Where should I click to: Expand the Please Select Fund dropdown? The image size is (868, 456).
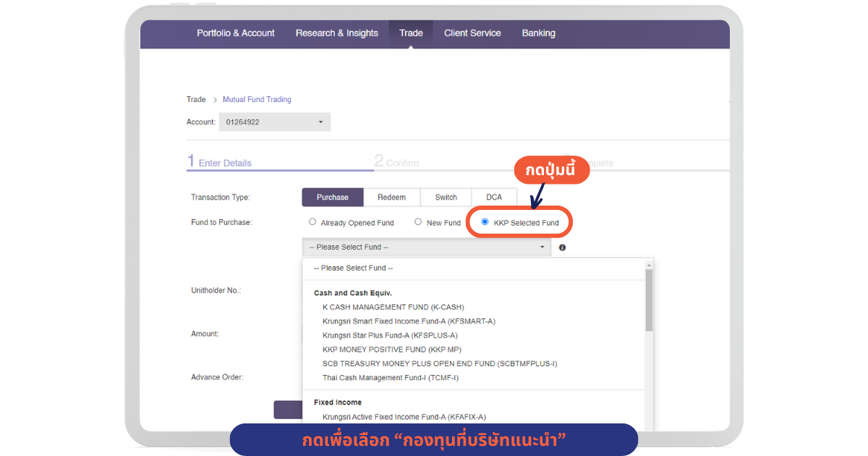(x=426, y=248)
